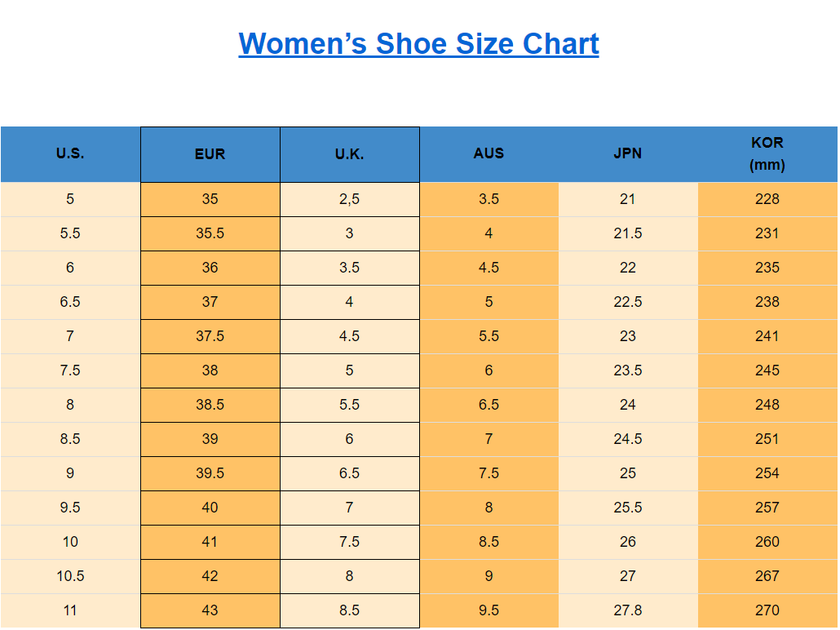840x630 pixels.
Task: Click the JPN cell showing 24.5
Action: (x=628, y=439)
